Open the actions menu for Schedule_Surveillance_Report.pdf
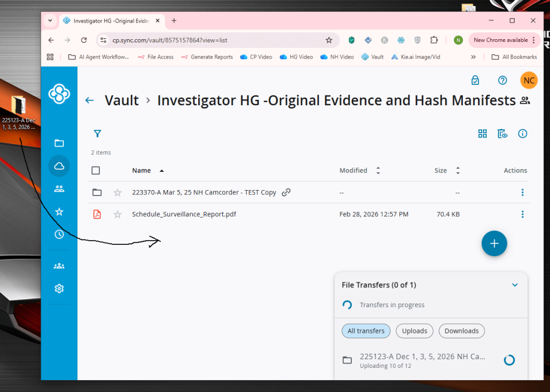Screen dimensions: 550x392 [522, 214]
